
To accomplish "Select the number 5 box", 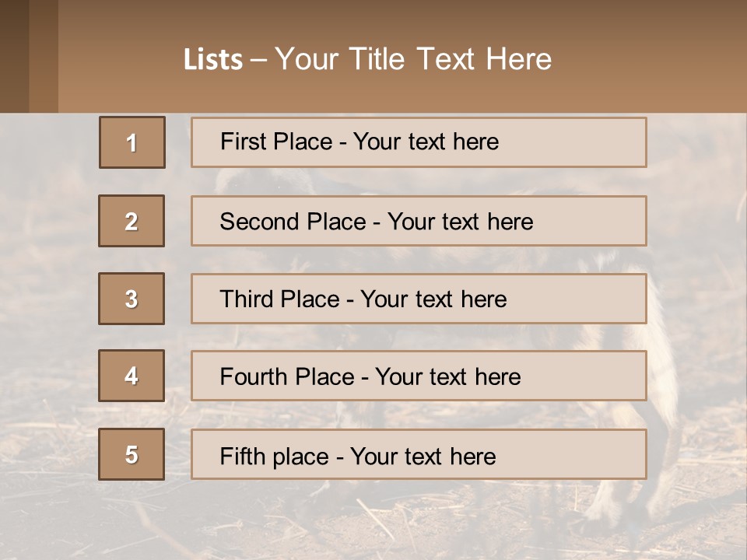I will 132,454.
